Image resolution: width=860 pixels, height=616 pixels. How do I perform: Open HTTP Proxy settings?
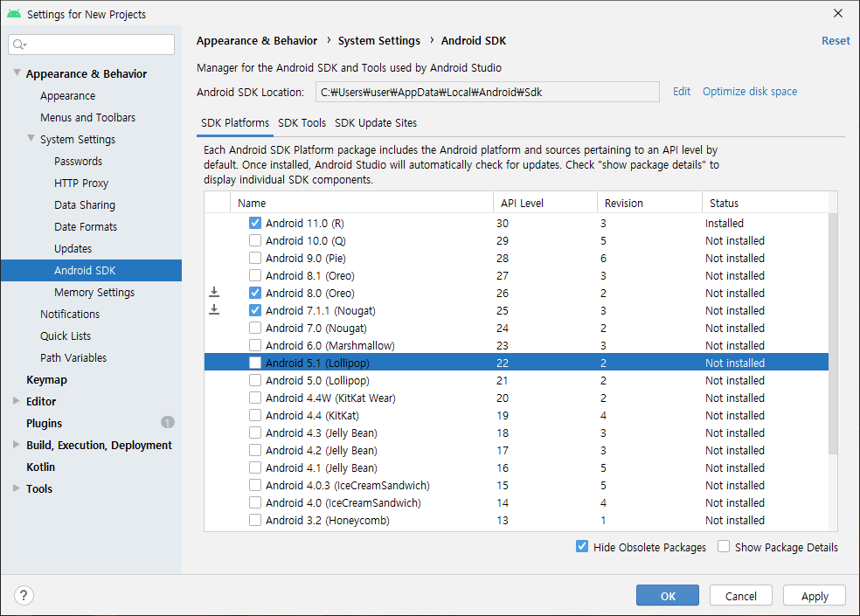click(x=81, y=183)
